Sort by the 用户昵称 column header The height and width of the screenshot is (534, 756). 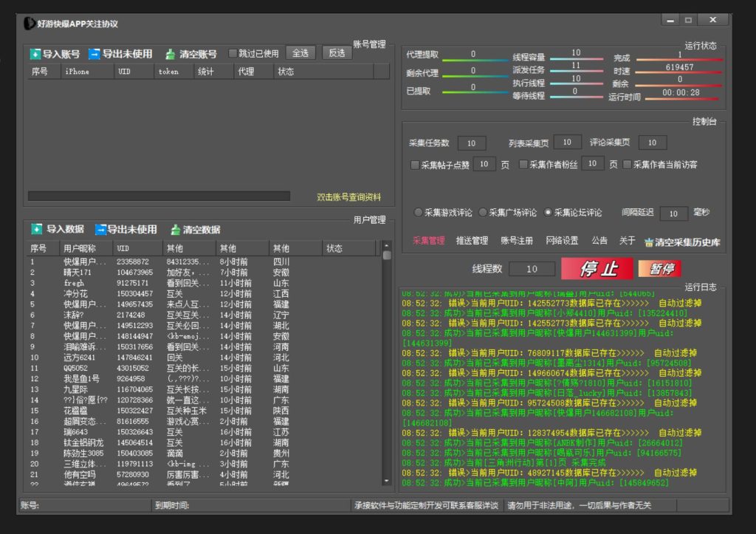(79, 248)
